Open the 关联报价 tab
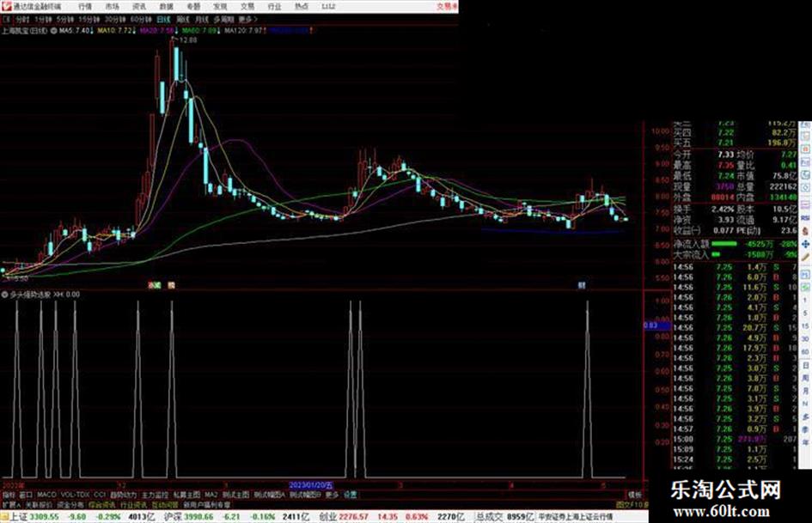 pyautogui.click(x=39, y=504)
